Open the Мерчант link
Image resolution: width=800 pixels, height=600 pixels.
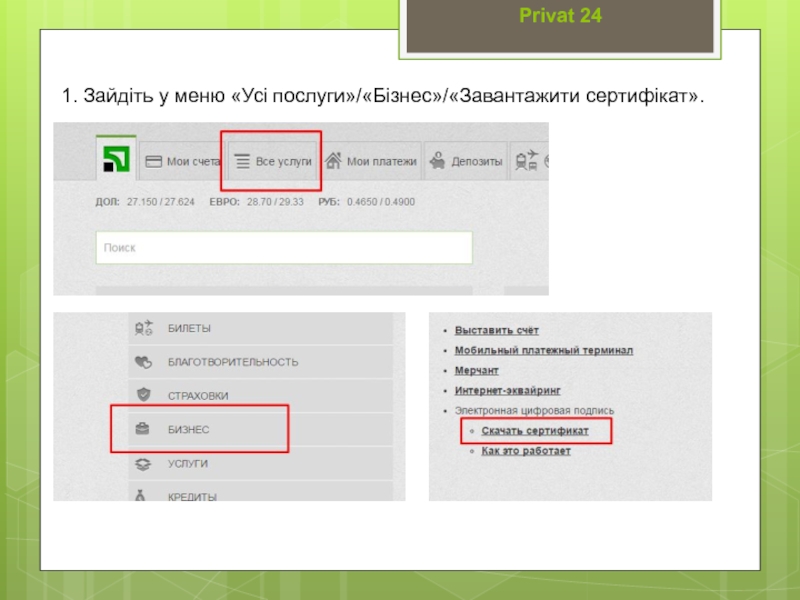(x=477, y=370)
